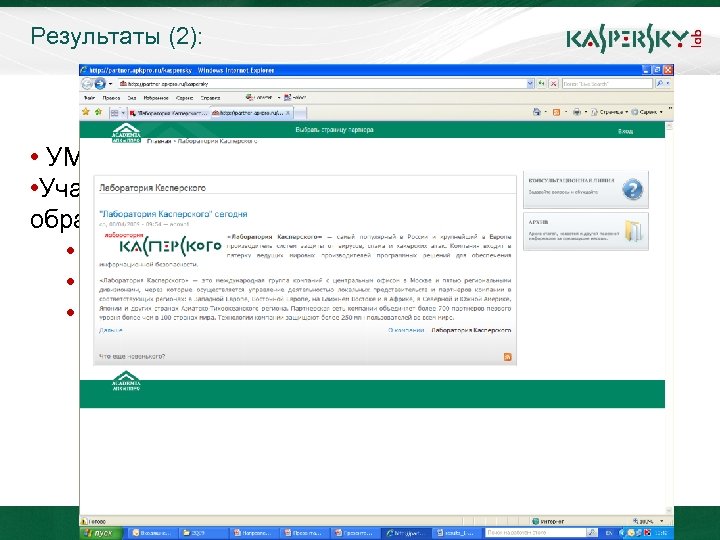Click the Academia logo in the page footer
720x540 pixels.
tap(126, 381)
